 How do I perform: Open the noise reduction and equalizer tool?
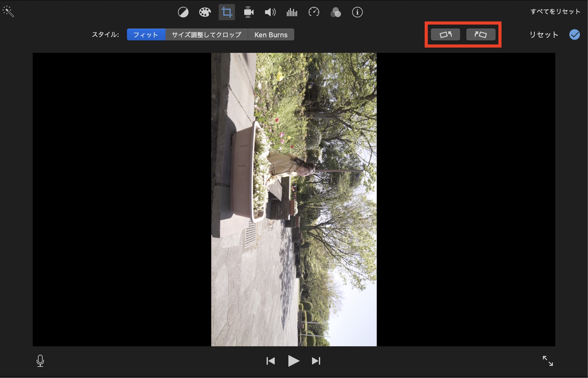tap(292, 12)
